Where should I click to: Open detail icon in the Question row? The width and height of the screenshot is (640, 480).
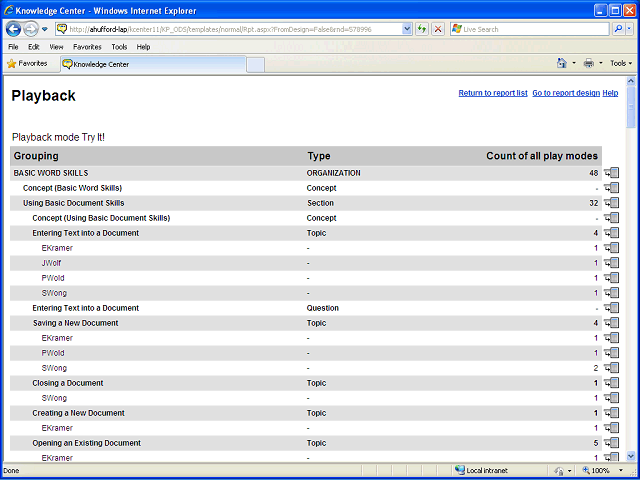(612, 308)
